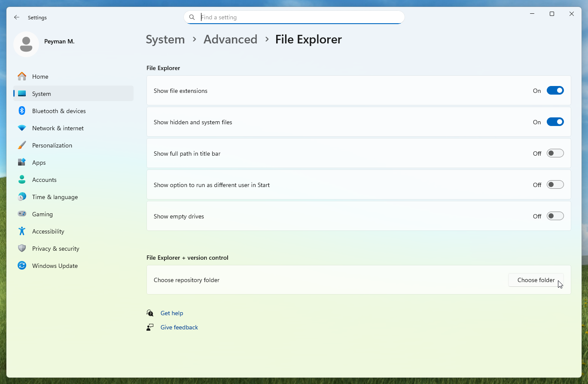Open Personalization via the paintbrush icon

(x=22, y=145)
